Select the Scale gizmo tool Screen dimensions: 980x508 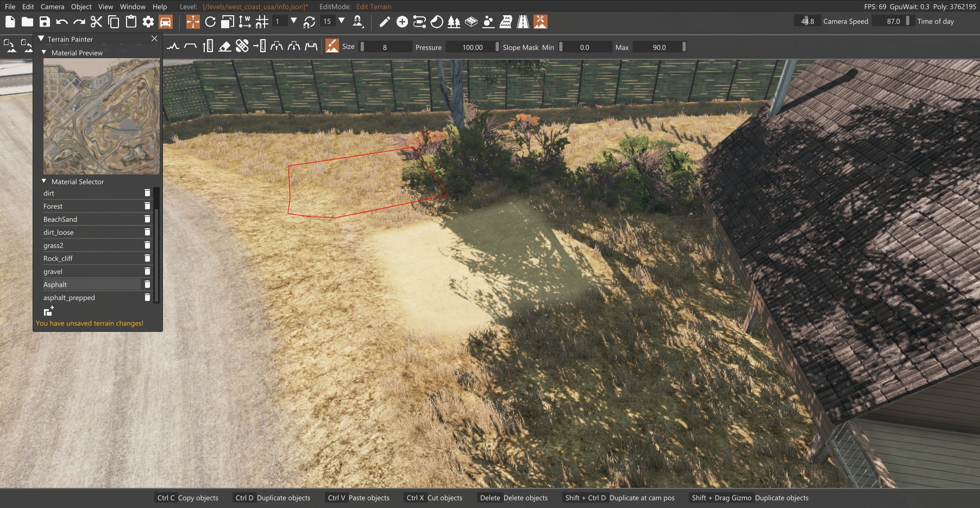point(228,22)
